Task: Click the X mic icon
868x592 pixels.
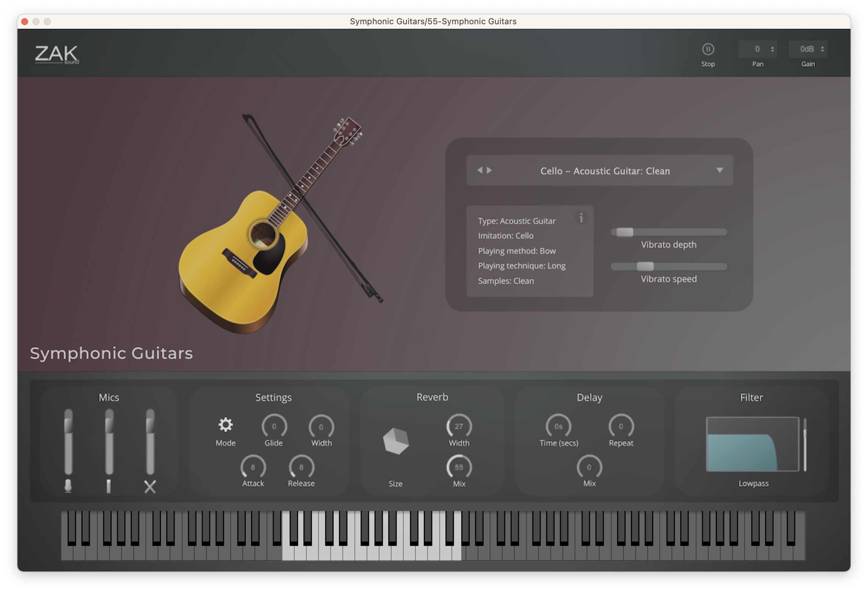Action: coord(150,487)
